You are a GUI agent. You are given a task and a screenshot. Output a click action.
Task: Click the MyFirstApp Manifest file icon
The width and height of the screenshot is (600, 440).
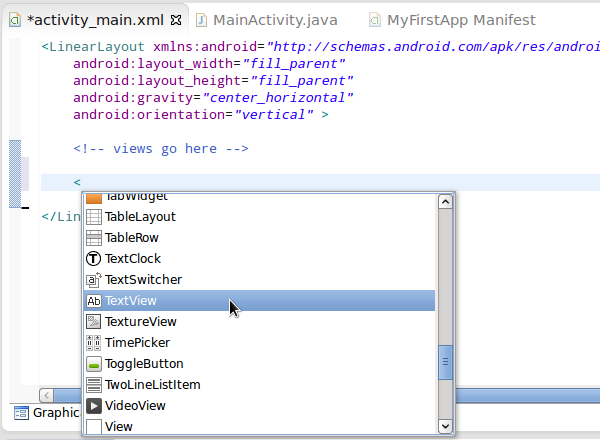[375, 20]
